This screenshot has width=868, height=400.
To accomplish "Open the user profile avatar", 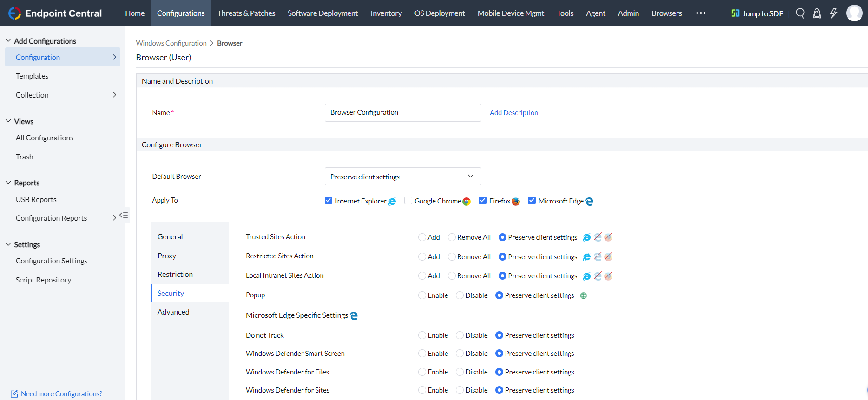I will point(854,13).
